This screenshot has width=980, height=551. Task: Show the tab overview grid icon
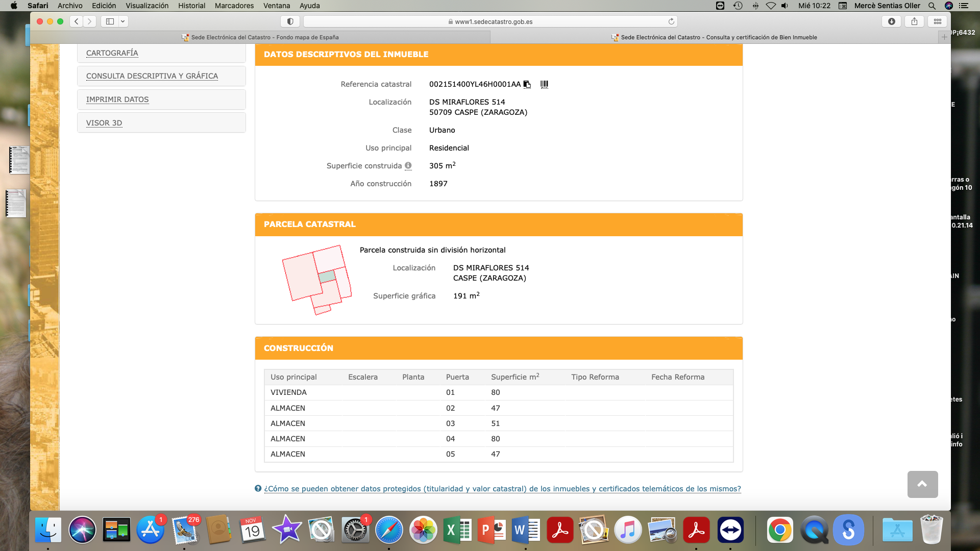938,21
